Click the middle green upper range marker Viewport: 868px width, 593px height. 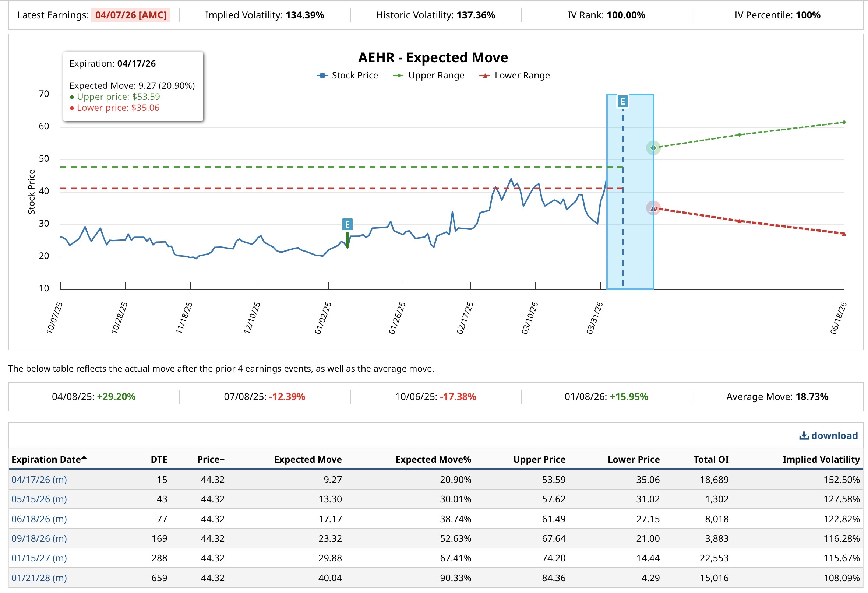(739, 134)
